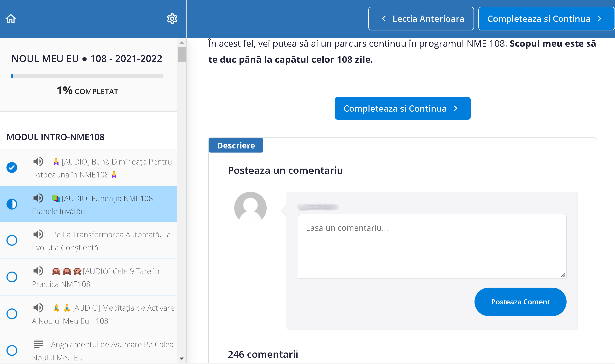The height and width of the screenshot is (364, 615).
Task: Click the Posteaza un comentariu heading
Action: tap(285, 170)
